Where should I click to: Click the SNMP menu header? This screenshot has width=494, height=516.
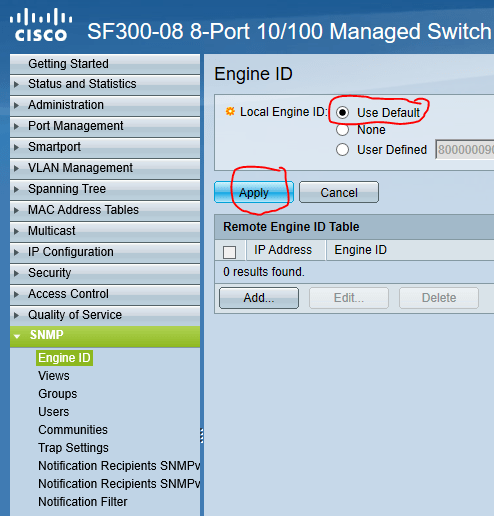point(105,336)
